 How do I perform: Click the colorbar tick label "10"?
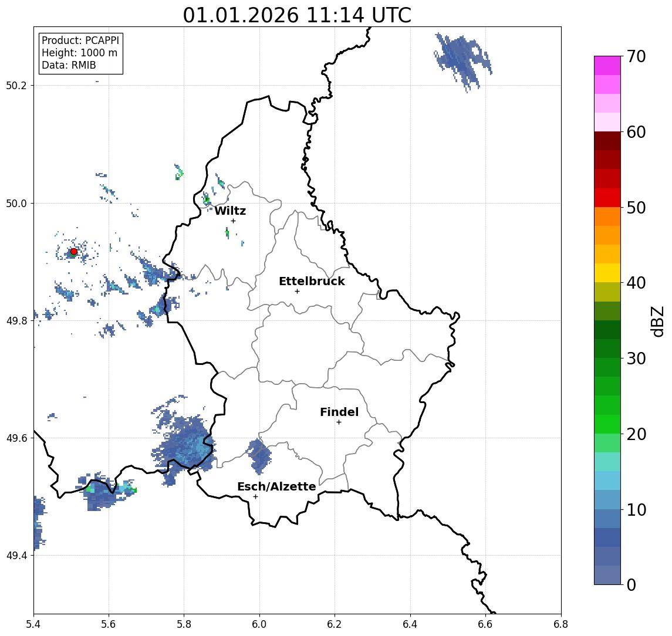(x=636, y=510)
